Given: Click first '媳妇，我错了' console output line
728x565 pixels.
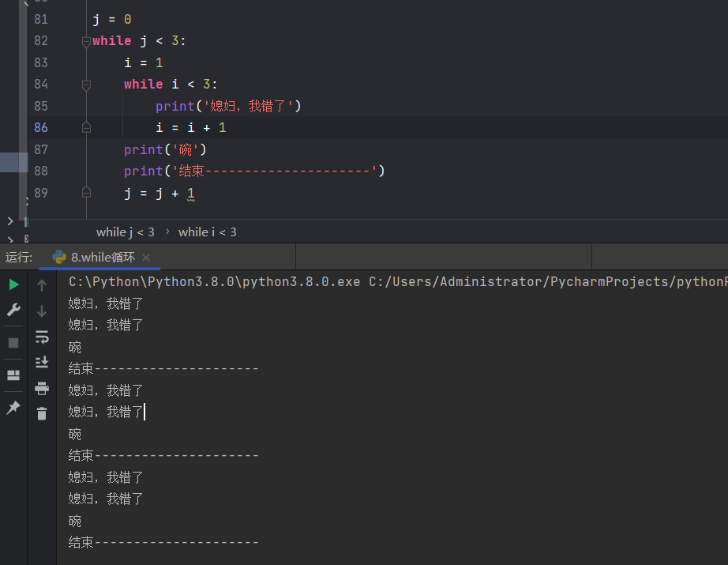Looking at the screenshot, I should [106, 303].
